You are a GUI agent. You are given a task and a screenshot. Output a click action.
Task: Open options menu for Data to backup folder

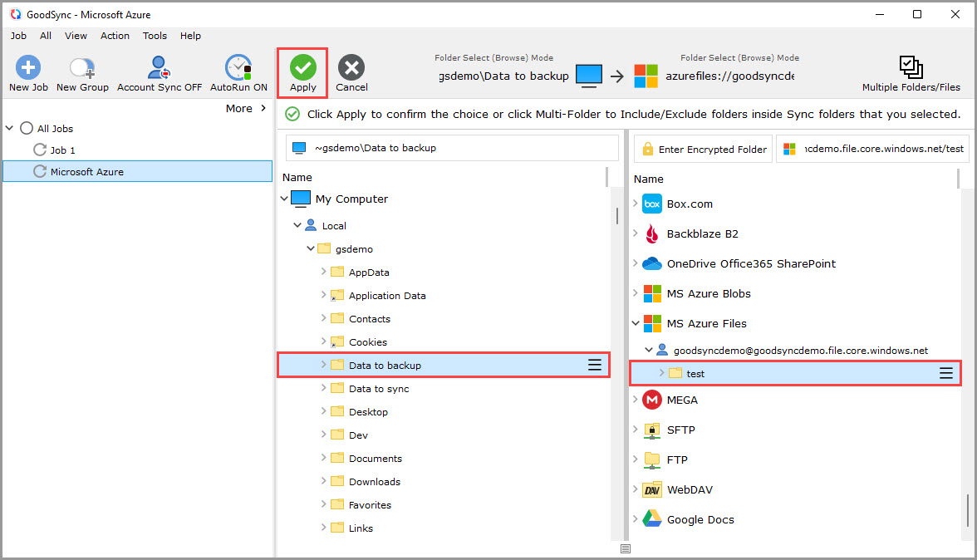pyautogui.click(x=594, y=364)
